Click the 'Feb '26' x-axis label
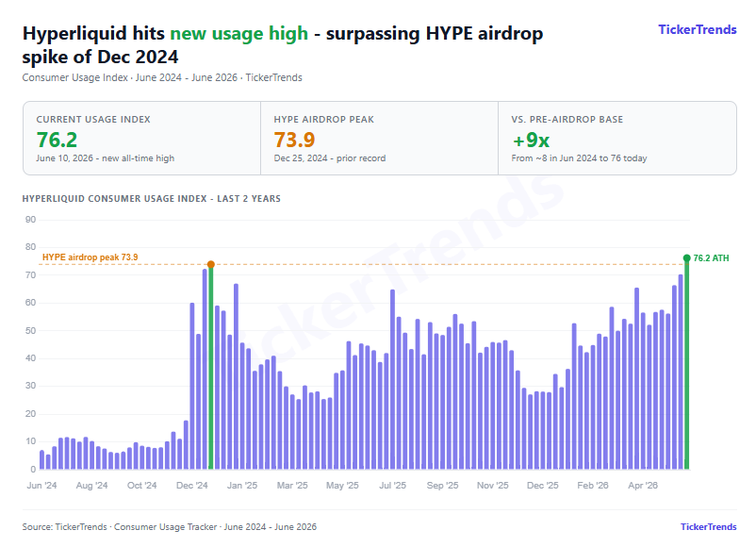This screenshot has width=756, height=547. point(593,486)
